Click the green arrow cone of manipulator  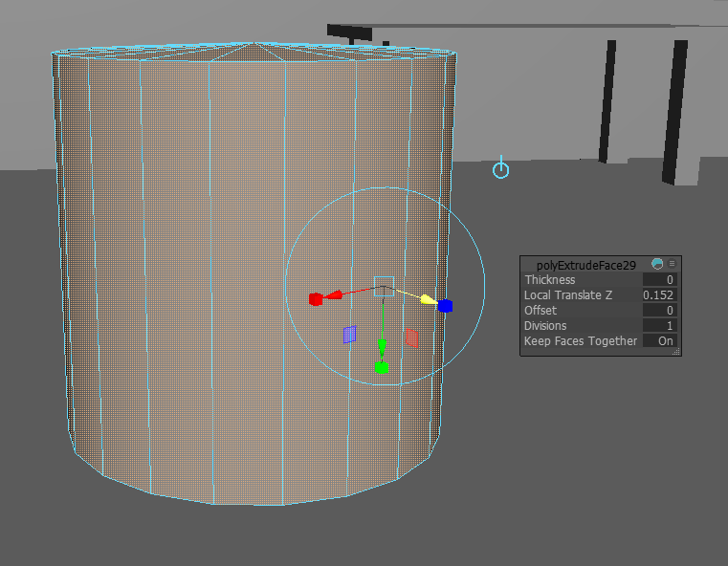click(382, 344)
